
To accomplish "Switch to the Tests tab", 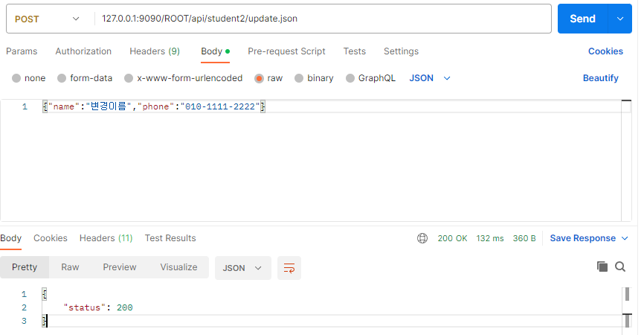I will point(355,51).
